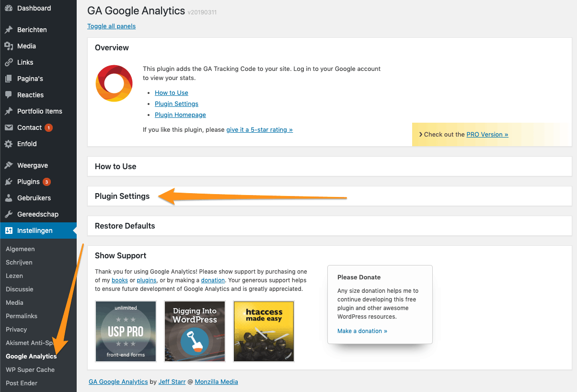Select the Reacties comment bubble icon
Image resolution: width=577 pixels, height=392 pixels.
coord(11,95)
